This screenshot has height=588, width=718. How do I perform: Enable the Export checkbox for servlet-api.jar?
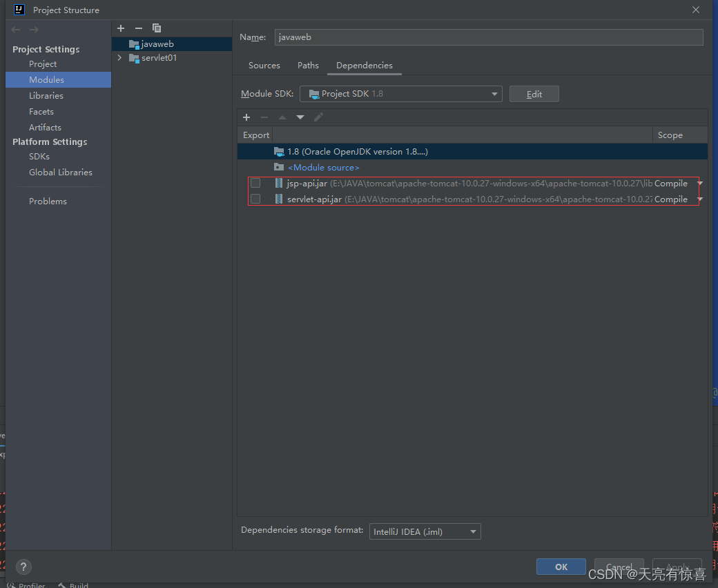[x=255, y=199]
